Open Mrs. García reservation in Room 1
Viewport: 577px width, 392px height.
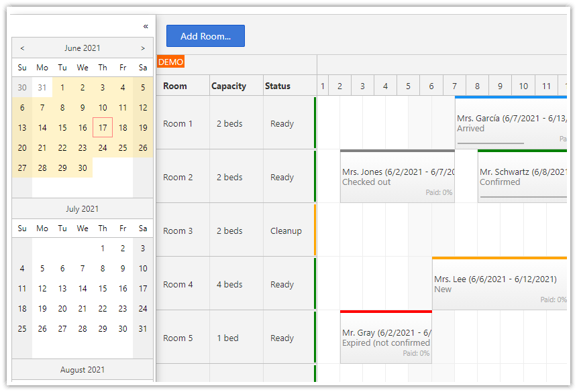click(510, 123)
